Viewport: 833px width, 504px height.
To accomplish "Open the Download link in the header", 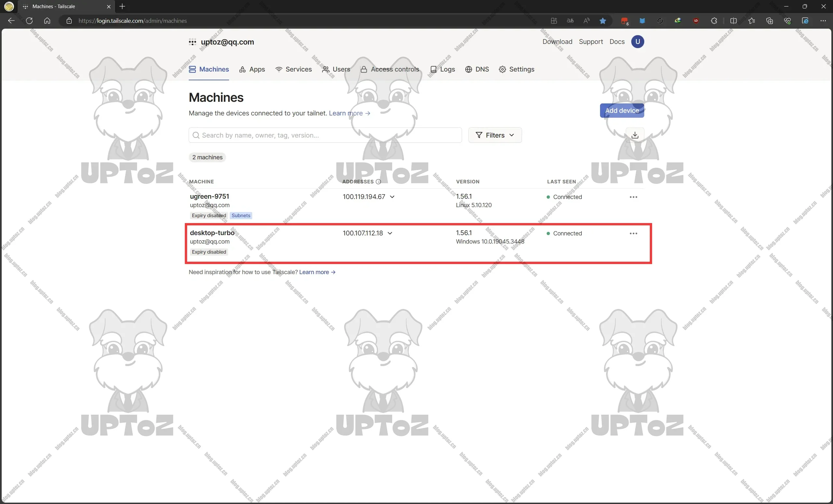I will pyautogui.click(x=557, y=42).
